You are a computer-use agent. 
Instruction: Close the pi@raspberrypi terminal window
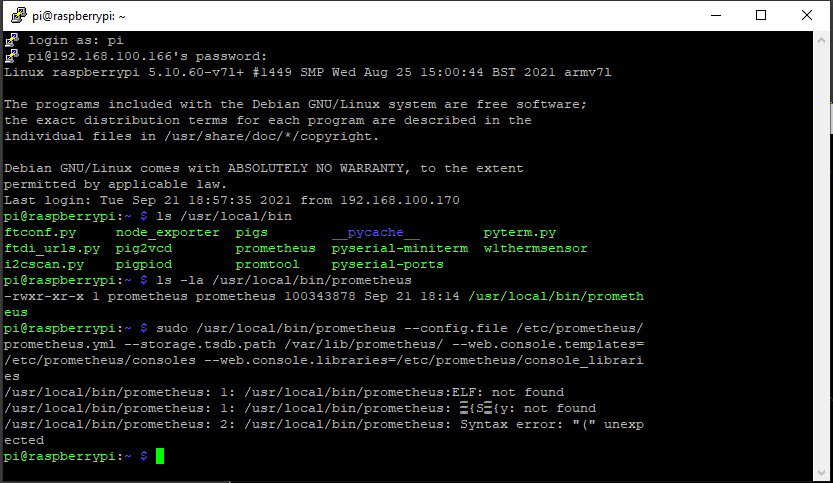pyautogui.click(x=806, y=15)
